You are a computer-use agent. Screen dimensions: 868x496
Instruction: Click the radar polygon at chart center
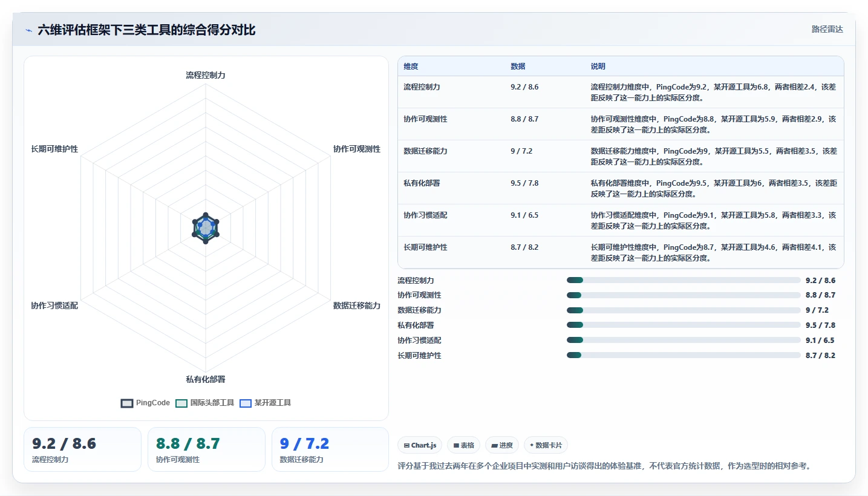coord(206,227)
